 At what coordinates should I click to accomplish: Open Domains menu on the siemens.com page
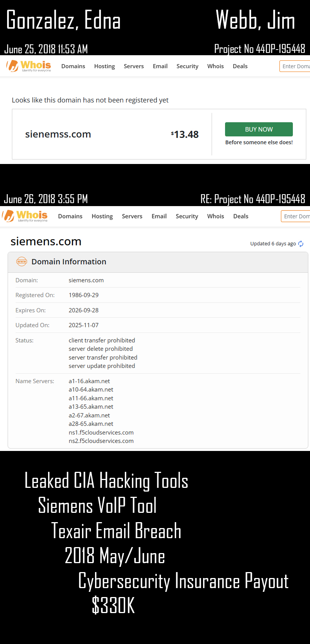(x=70, y=216)
